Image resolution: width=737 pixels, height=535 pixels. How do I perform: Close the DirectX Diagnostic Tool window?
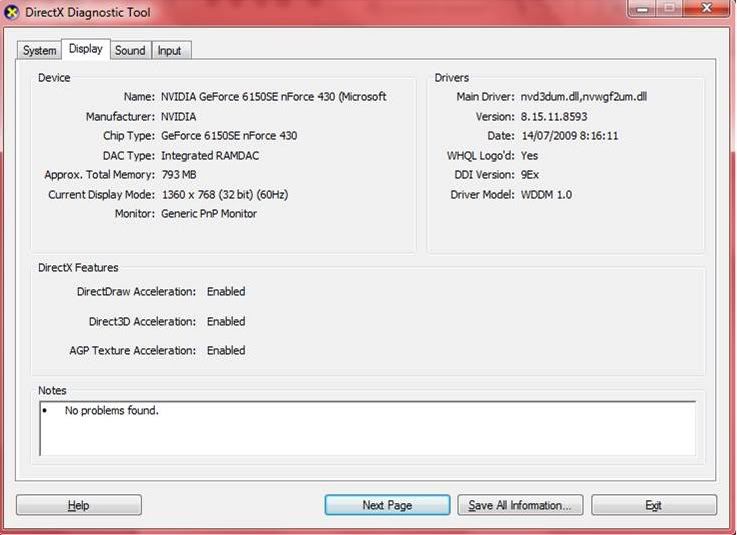[x=706, y=8]
